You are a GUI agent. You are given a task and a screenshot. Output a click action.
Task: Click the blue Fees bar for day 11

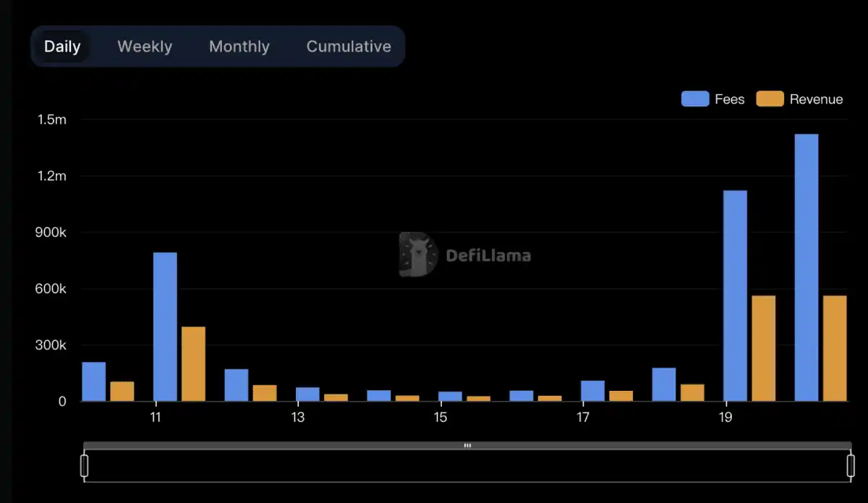[x=165, y=327]
